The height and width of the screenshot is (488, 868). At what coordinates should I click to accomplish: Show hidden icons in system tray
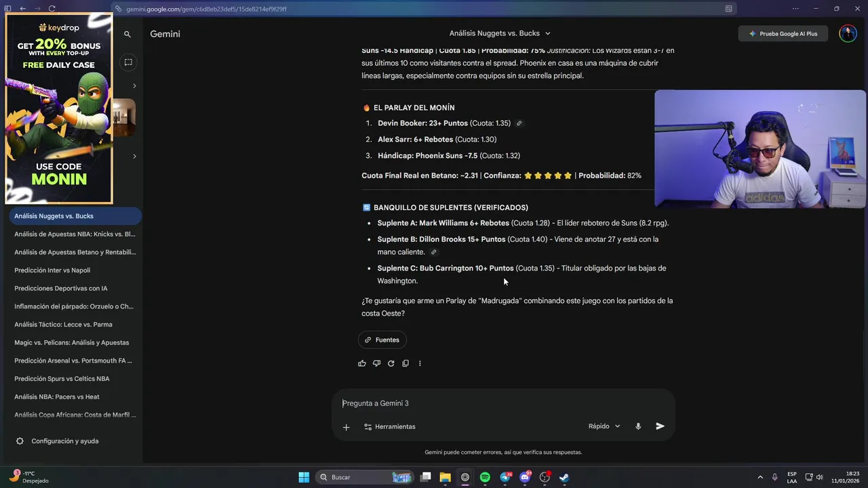[760, 477]
